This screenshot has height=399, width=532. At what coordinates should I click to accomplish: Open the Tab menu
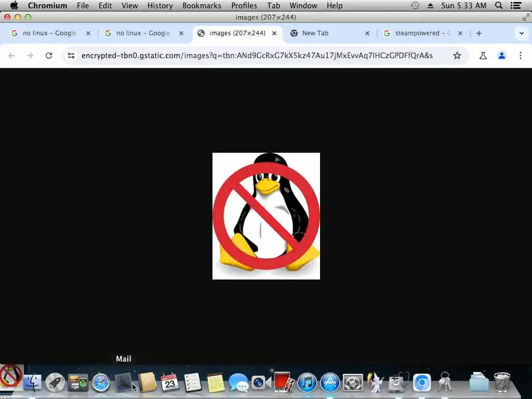[x=273, y=6]
